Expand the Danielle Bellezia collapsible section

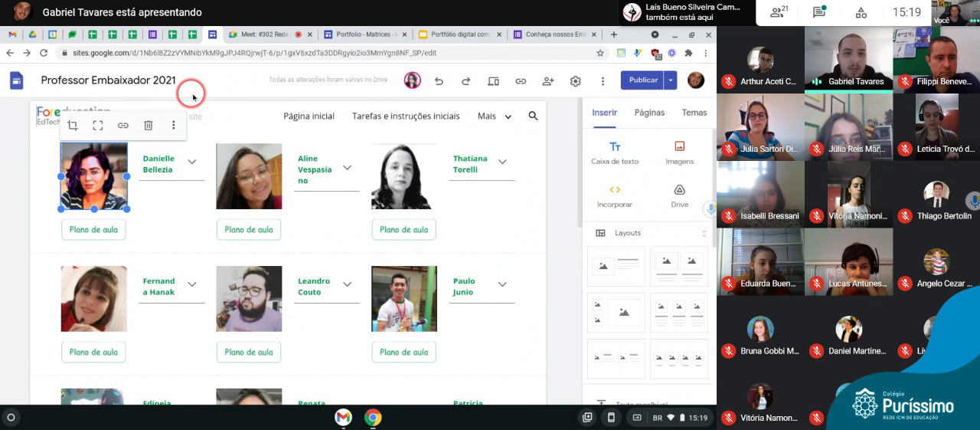pos(192,162)
